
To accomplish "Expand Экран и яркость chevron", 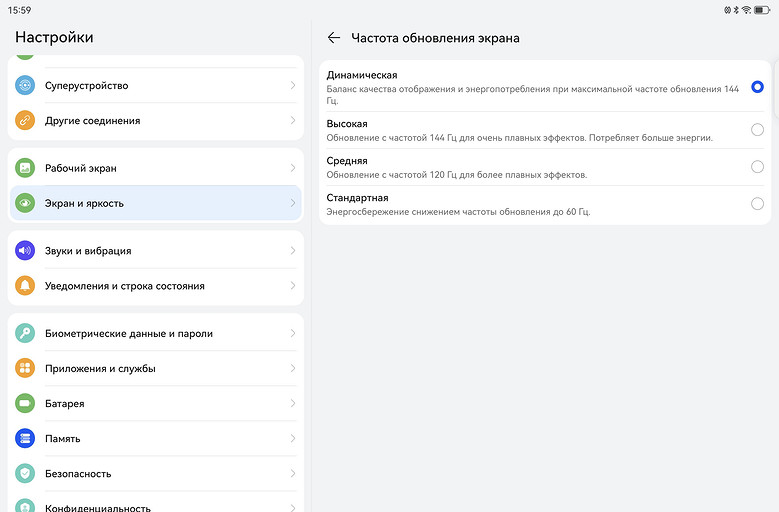I will 292,204.
